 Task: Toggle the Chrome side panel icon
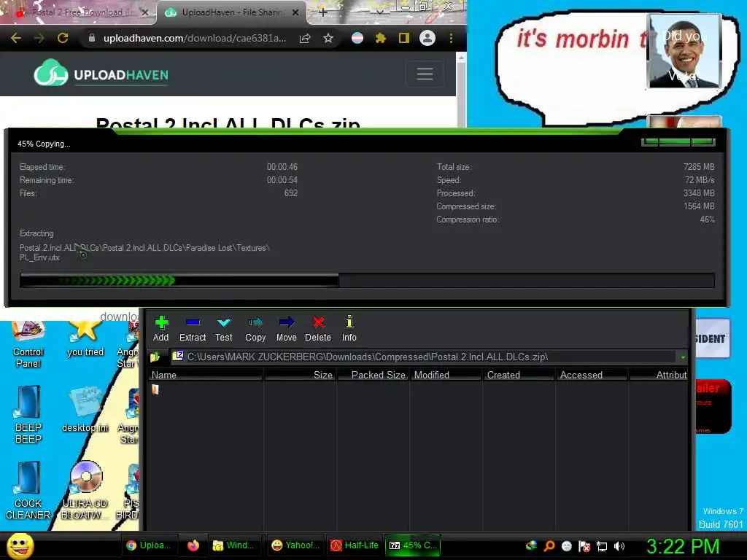click(x=404, y=38)
